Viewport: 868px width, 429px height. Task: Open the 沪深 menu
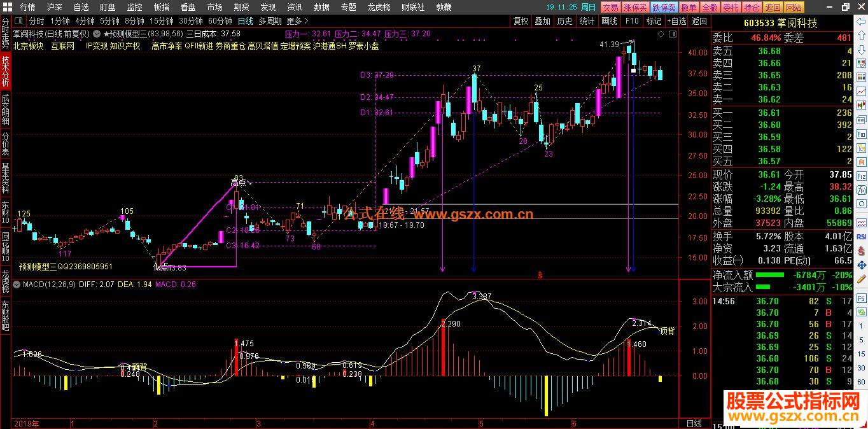coord(55,7)
